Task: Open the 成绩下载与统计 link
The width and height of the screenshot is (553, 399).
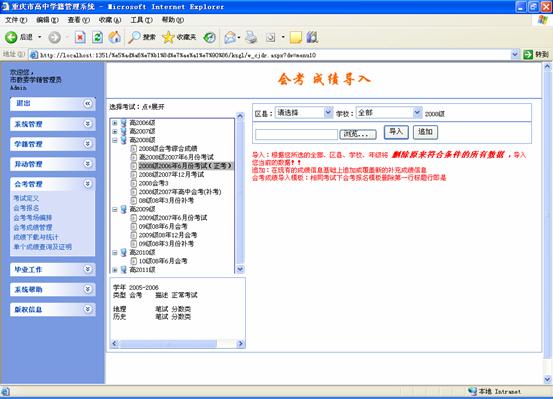Action: [x=36, y=237]
